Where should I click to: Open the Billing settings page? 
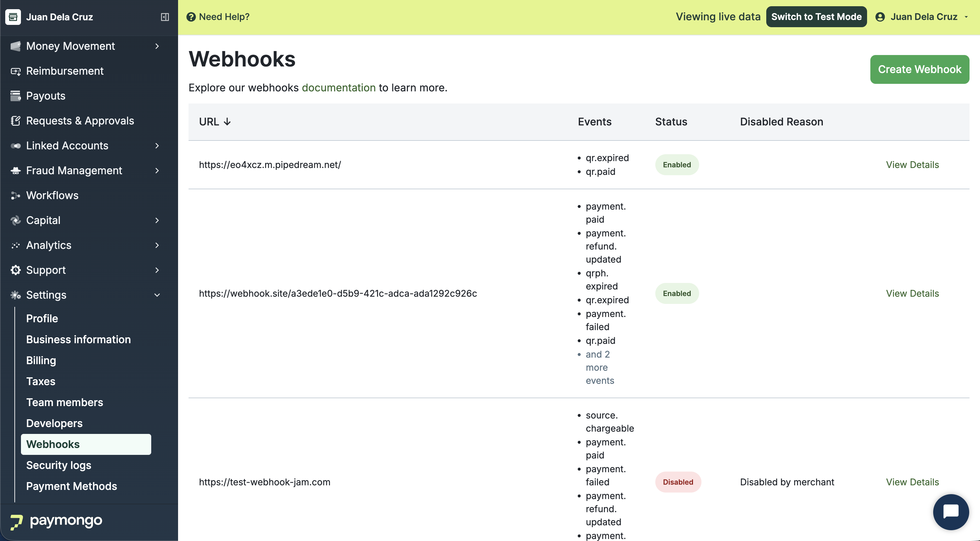pyautogui.click(x=41, y=361)
